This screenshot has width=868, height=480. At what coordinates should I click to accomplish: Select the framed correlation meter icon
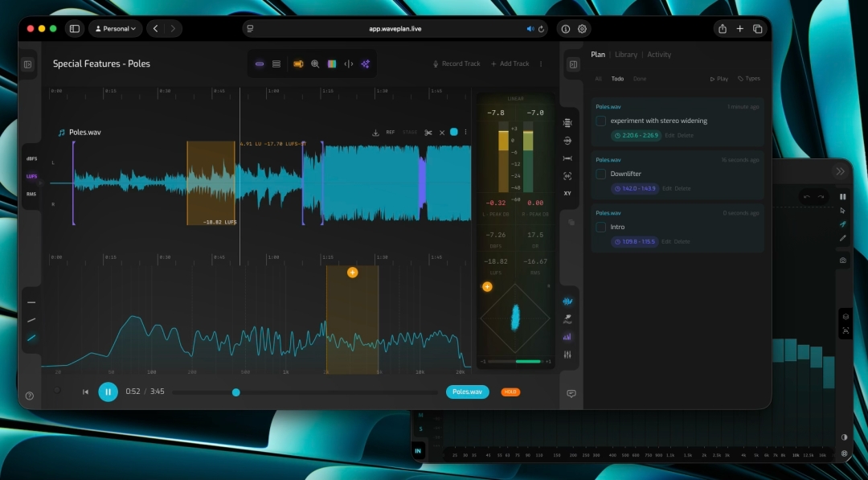coord(567,176)
